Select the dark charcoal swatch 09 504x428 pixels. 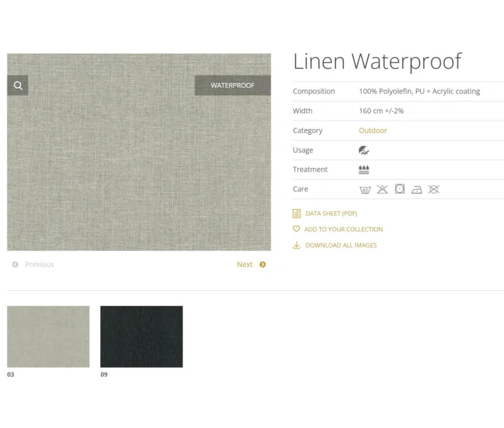141,337
